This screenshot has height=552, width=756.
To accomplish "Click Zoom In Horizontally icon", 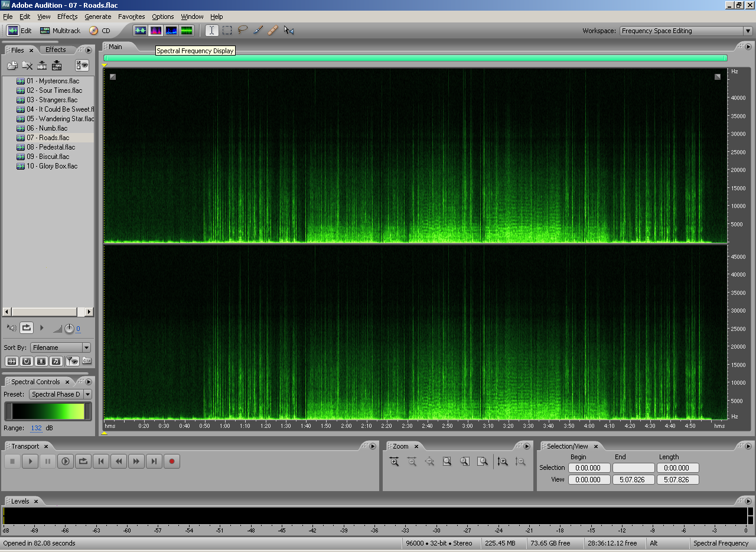I will click(394, 462).
